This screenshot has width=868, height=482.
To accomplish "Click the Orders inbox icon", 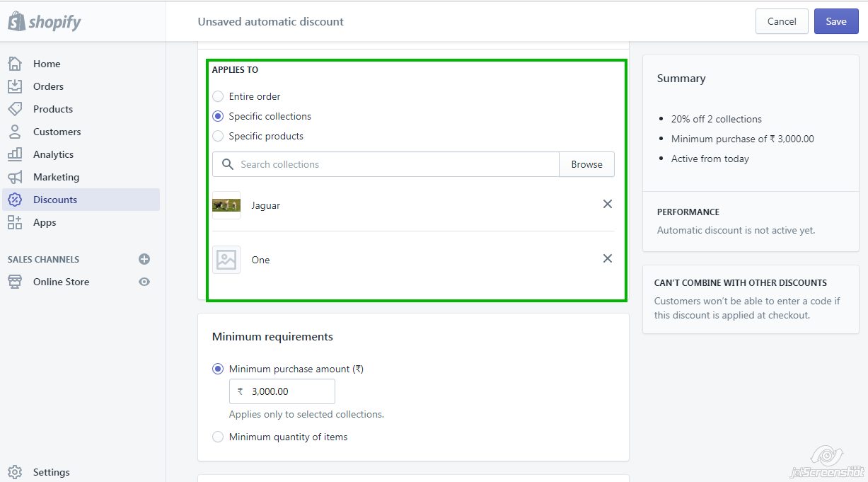I will (x=15, y=86).
